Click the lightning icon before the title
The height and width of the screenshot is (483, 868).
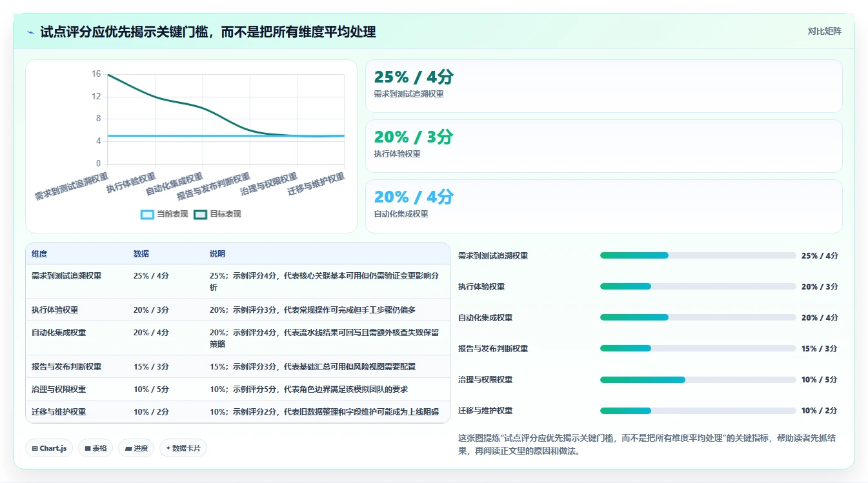click(x=30, y=32)
